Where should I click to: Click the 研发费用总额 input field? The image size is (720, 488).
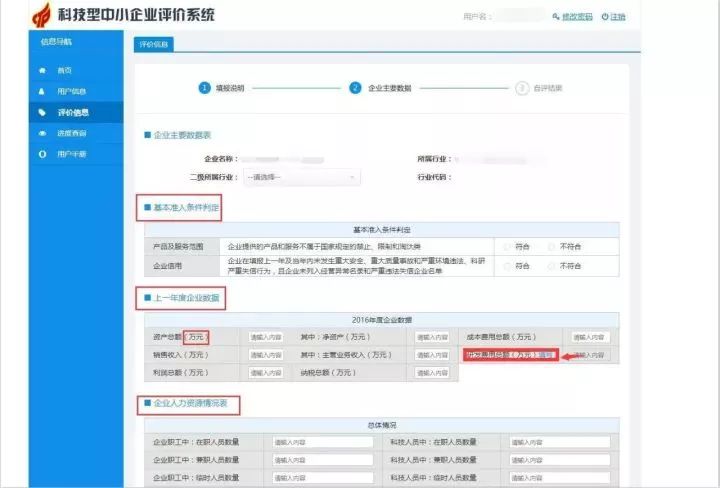pyautogui.click(x=589, y=355)
